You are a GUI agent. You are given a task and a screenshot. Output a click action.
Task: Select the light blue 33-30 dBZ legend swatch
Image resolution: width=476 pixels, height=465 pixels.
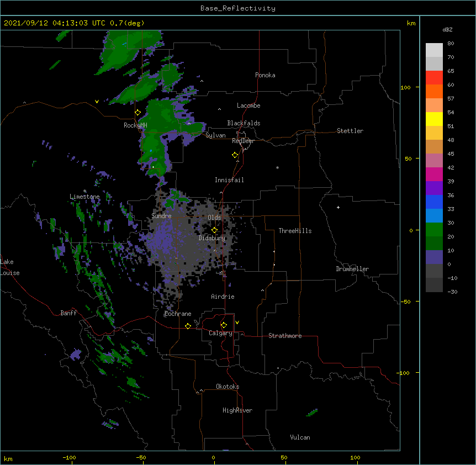[434, 216]
